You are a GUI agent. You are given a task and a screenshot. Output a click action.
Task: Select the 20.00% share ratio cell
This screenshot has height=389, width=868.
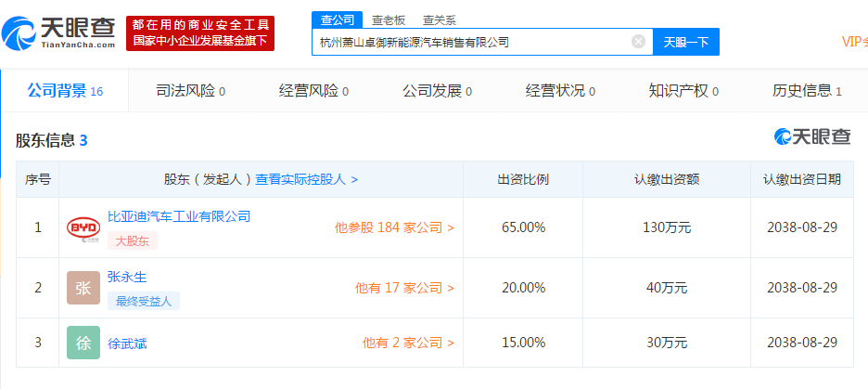[523, 288]
